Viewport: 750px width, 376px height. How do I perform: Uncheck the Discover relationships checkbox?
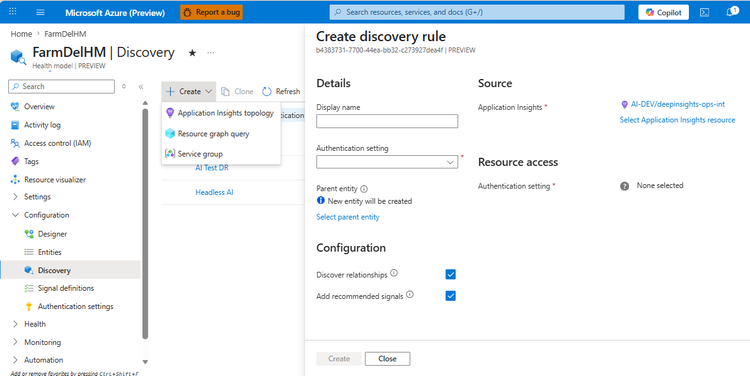coord(451,274)
